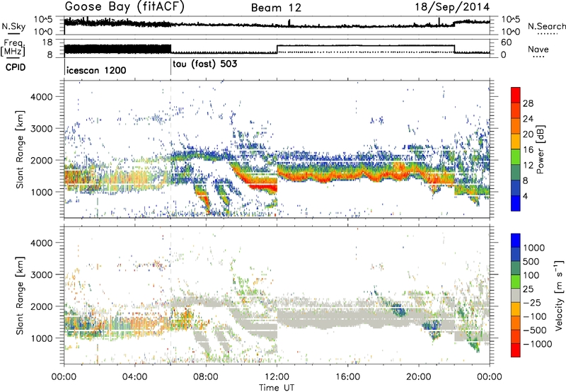Click the power panel 'Slant Range [km]' label

point(20,149)
